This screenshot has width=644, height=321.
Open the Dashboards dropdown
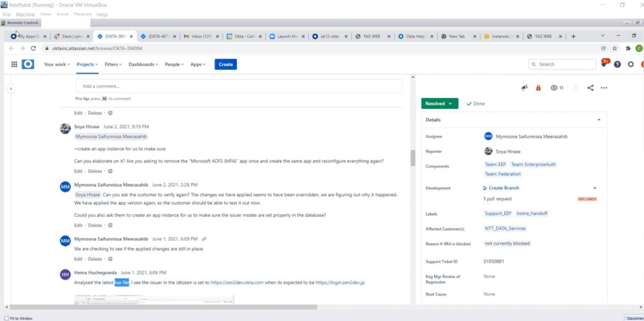pyautogui.click(x=143, y=64)
